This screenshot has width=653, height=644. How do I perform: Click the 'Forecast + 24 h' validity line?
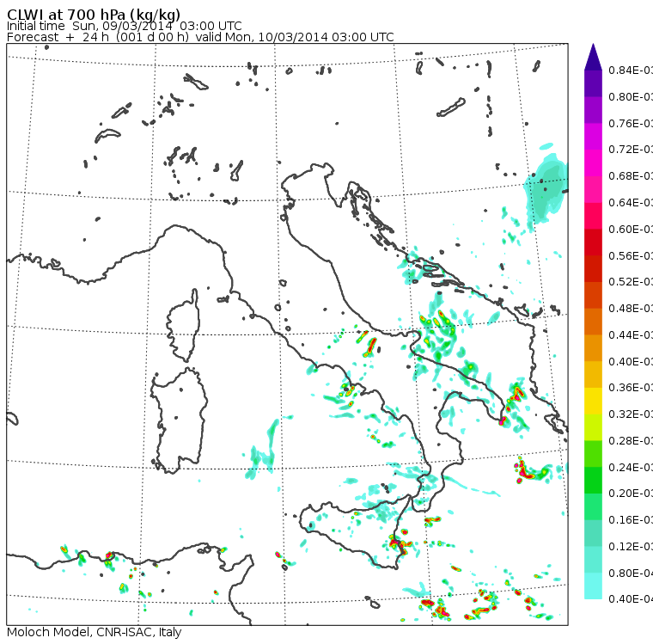[200, 37]
